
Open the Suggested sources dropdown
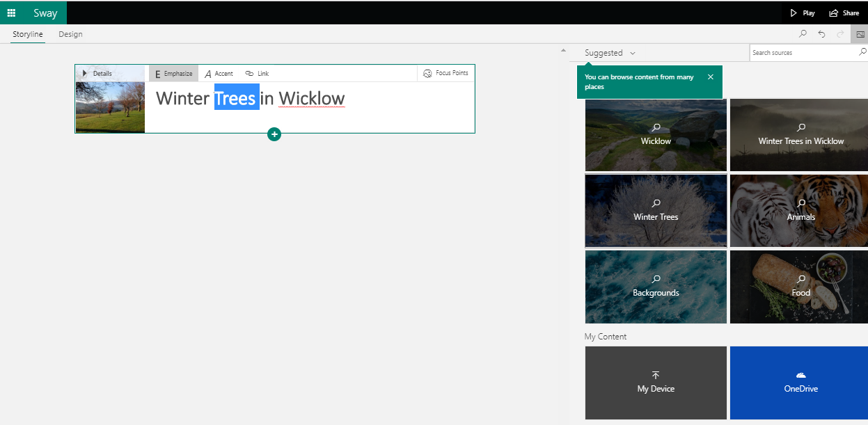tap(610, 53)
